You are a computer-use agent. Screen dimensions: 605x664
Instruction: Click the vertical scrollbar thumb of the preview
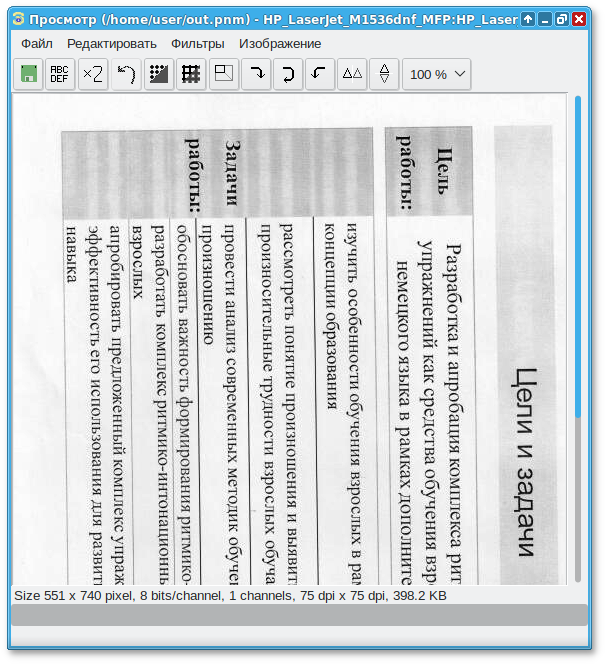578,257
